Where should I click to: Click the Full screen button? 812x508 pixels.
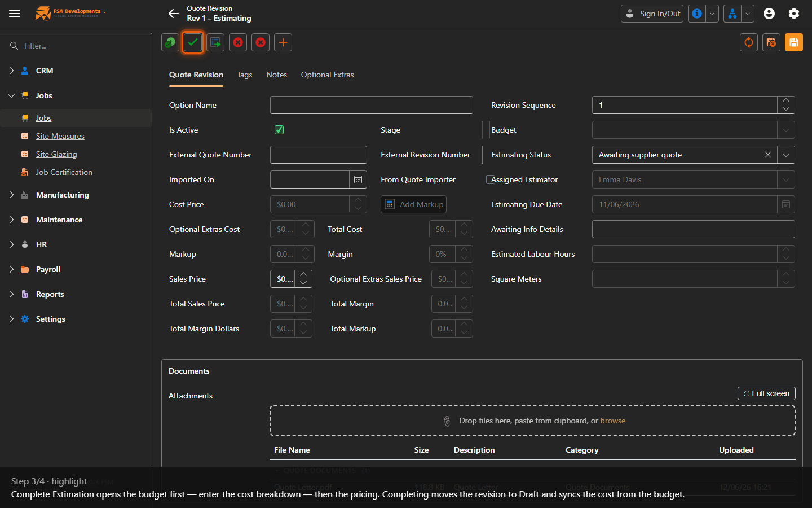766,393
